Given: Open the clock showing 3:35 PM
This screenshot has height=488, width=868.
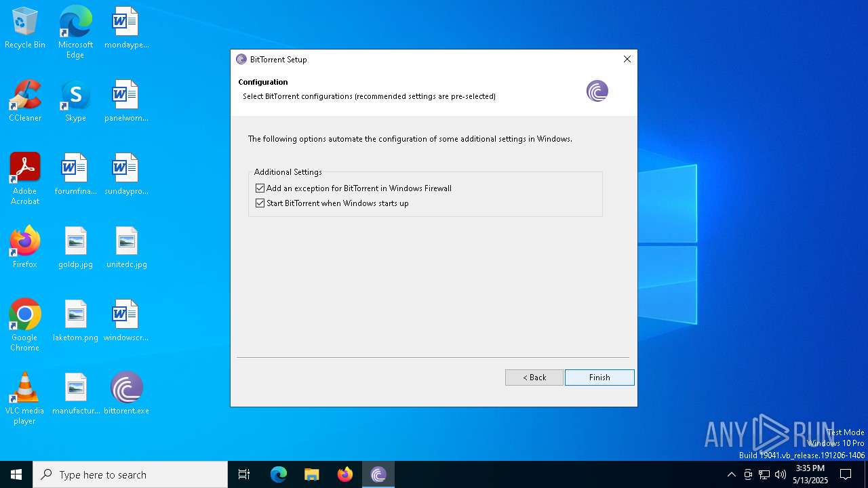Looking at the screenshot, I should pos(810,474).
